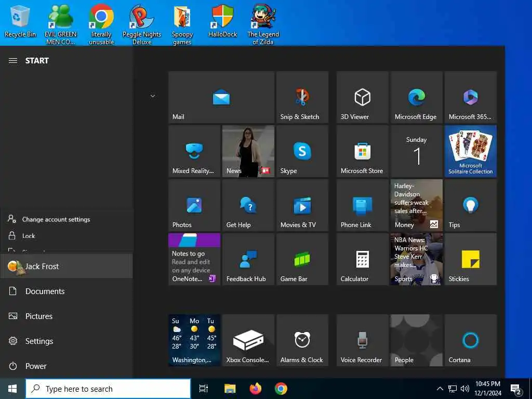Open Washington weather tile
This screenshot has height=399, width=532.
click(x=194, y=340)
